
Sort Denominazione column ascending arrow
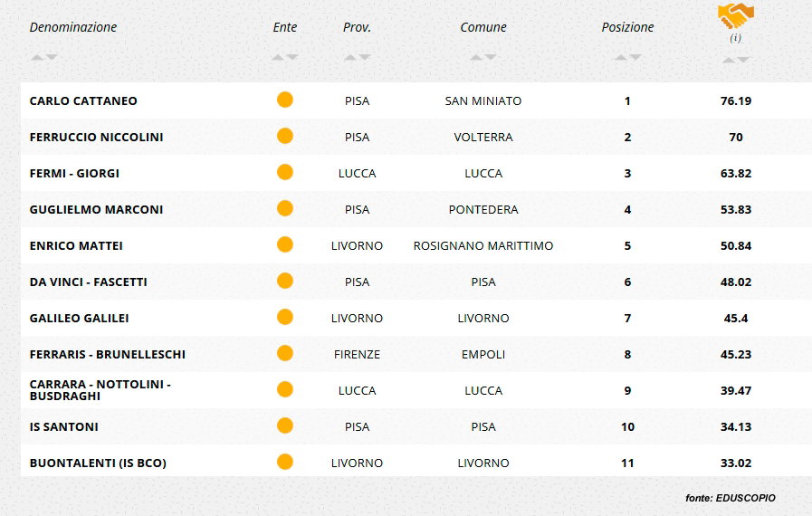(37, 57)
